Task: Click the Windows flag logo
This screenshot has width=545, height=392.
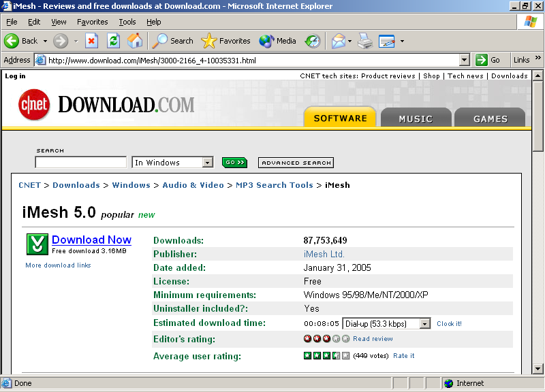Action: (x=531, y=22)
